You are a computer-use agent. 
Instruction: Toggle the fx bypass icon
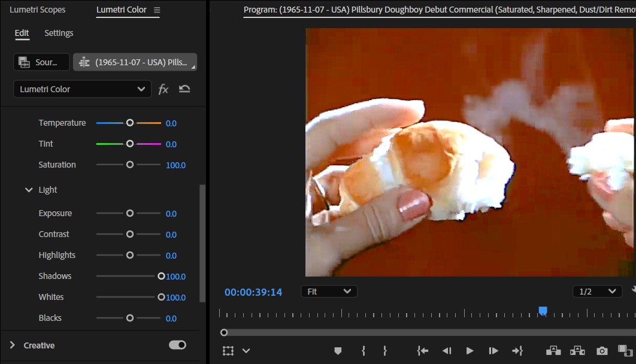click(x=163, y=89)
